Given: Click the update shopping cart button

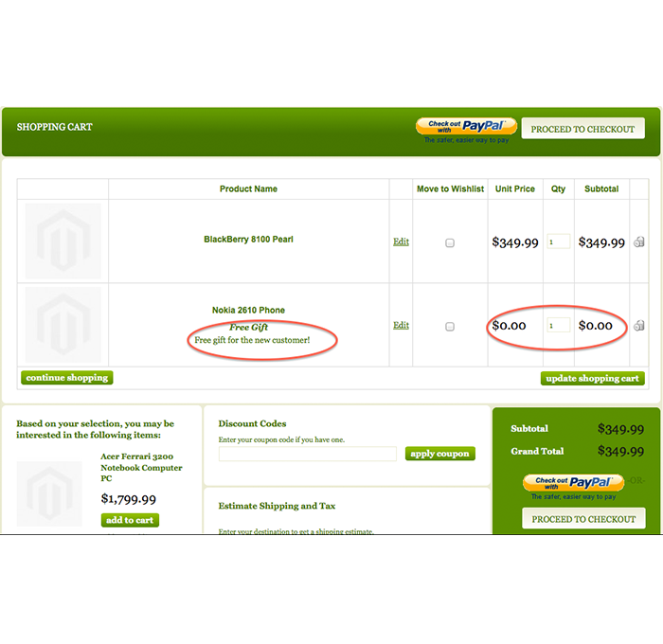Looking at the screenshot, I should (x=592, y=379).
